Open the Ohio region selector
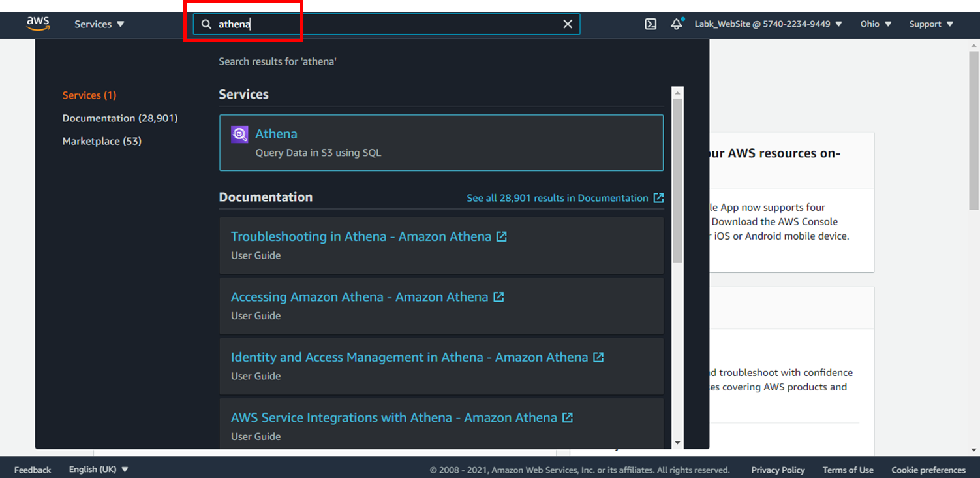This screenshot has width=980, height=478. point(876,24)
